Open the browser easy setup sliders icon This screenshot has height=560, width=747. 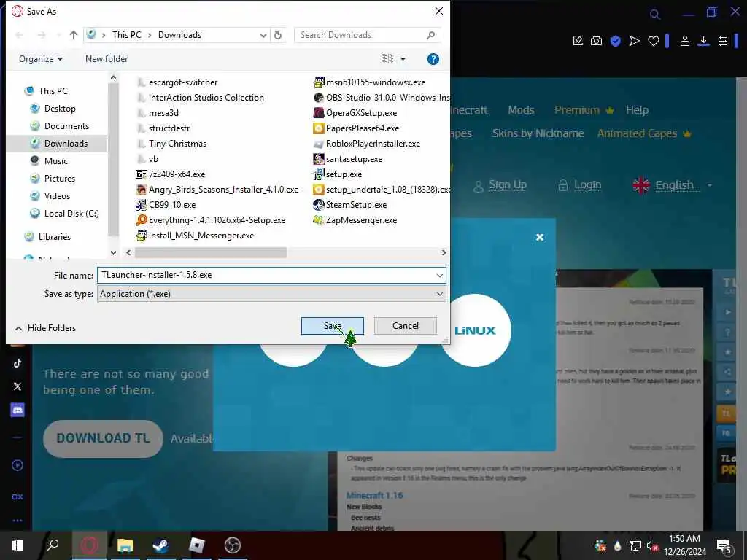pyautogui.click(x=723, y=41)
